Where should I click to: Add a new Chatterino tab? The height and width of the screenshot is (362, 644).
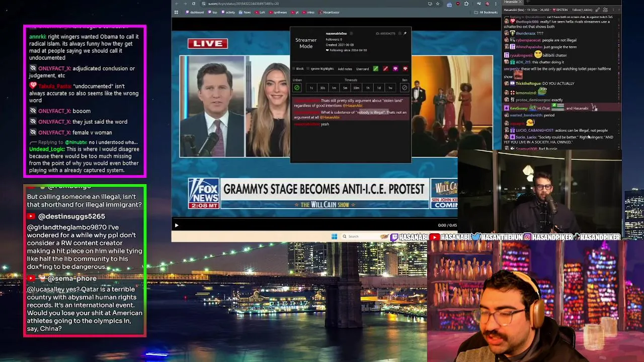528,2
